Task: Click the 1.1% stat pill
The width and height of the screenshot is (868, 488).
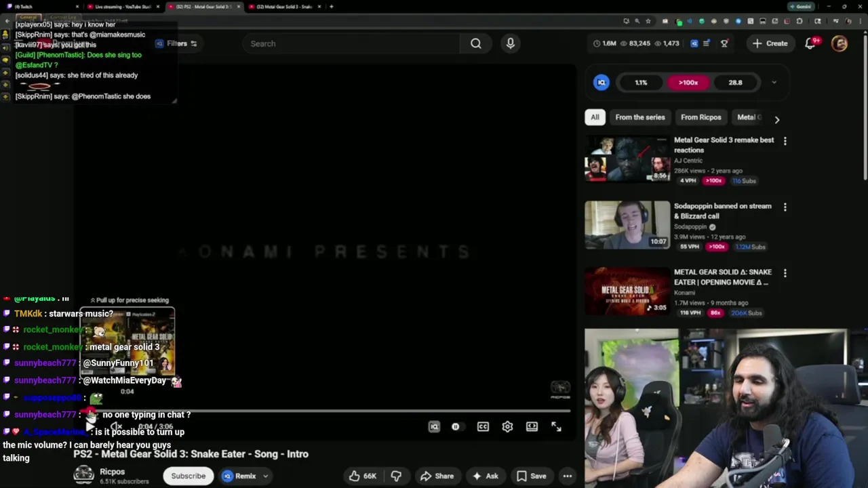Action: (x=641, y=83)
